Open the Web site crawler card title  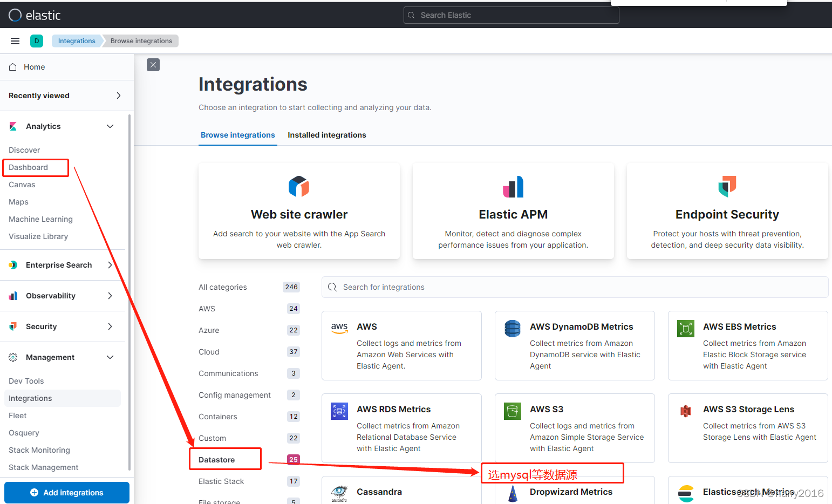click(299, 214)
